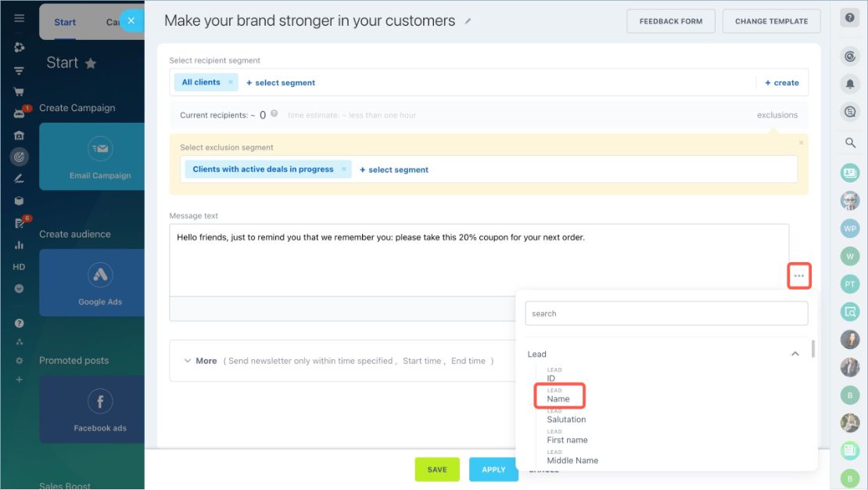Click the create segment link
This screenshot has height=490, width=868.
[782, 83]
